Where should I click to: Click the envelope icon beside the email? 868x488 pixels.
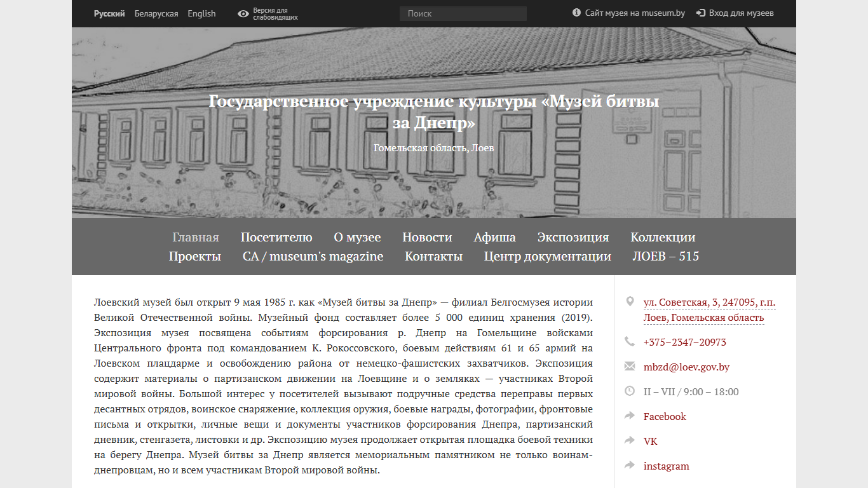pos(630,367)
